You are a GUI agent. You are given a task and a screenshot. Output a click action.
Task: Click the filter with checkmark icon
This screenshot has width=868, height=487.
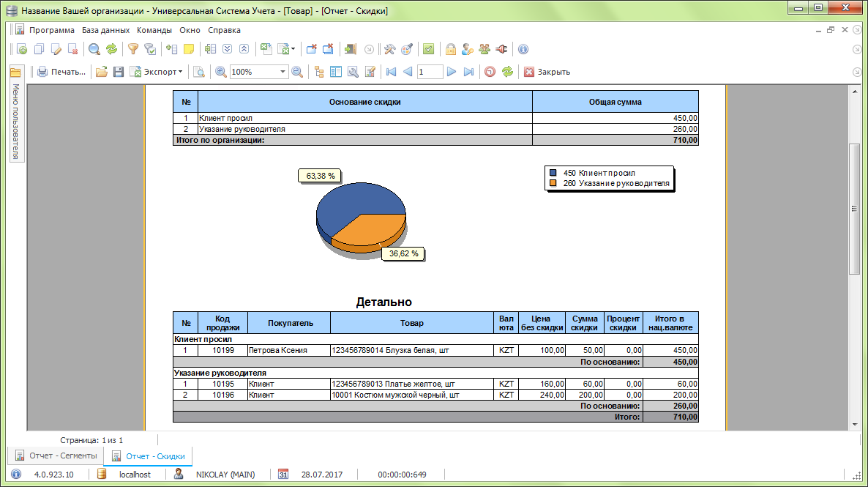point(149,49)
